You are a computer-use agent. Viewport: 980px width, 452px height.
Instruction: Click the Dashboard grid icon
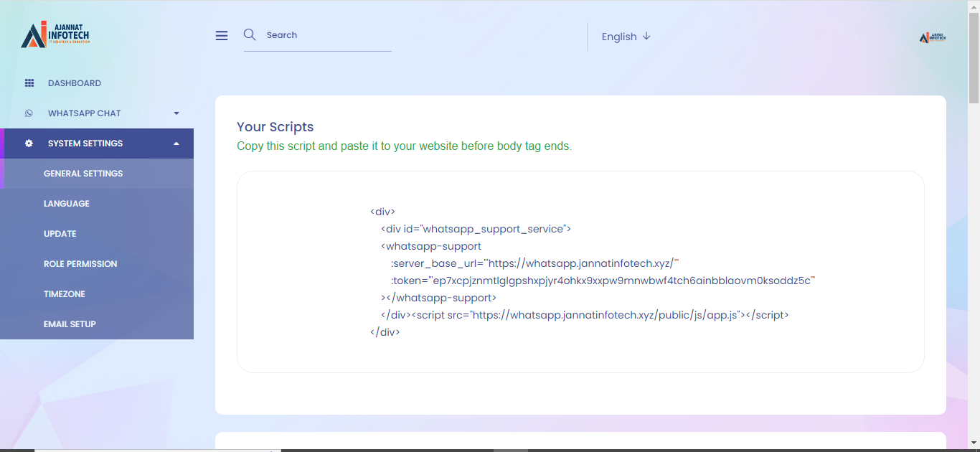coord(29,83)
